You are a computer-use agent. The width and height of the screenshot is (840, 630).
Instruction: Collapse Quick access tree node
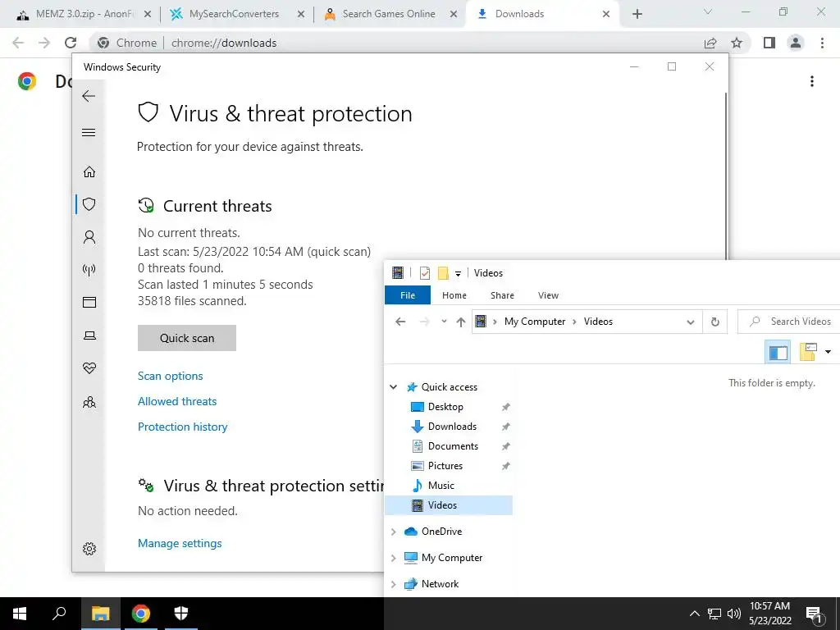[393, 387]
